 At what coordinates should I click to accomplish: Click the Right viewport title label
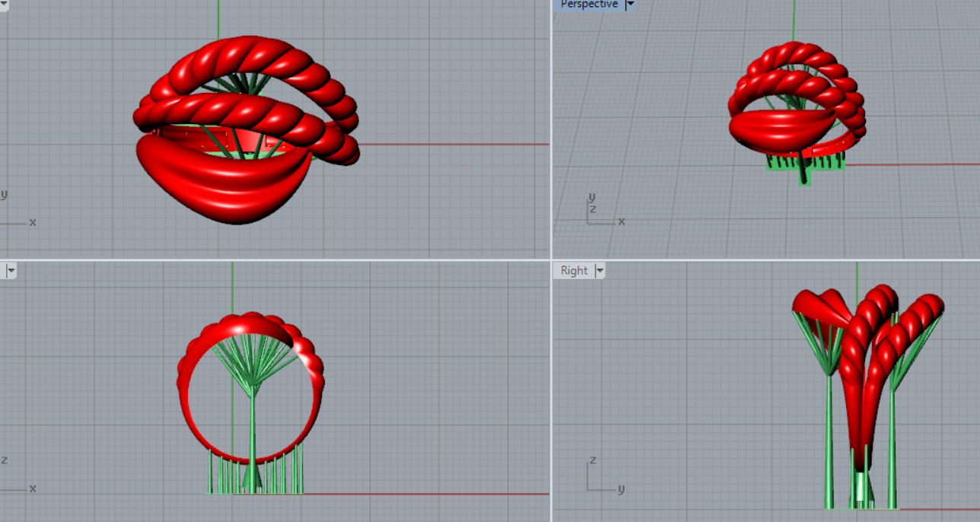pyautogui.click(x=574, y=271)
